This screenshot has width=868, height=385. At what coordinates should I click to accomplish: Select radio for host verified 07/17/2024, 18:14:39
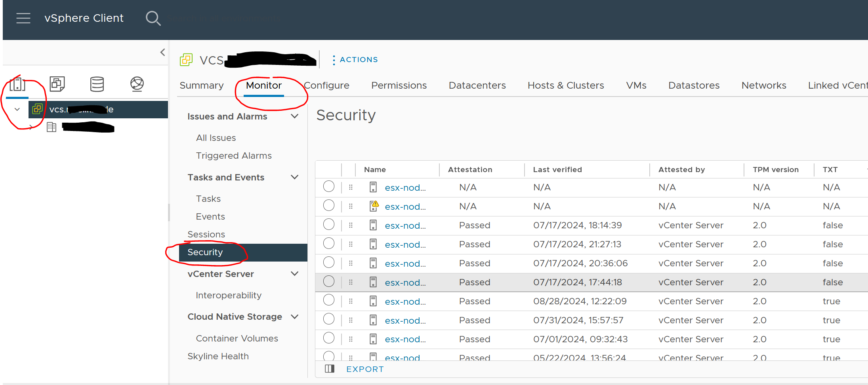(x=329, y=225)
